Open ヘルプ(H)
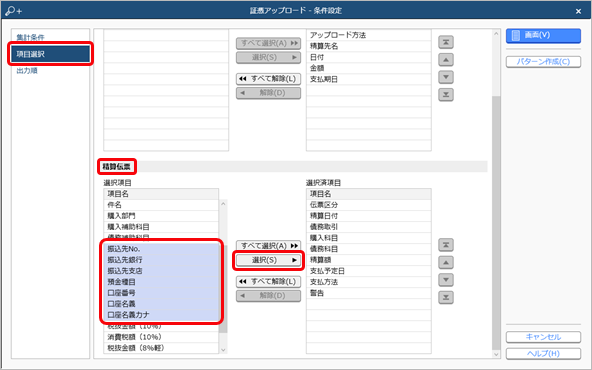Viewport: 592px width, 370px height. coord(543,353)
